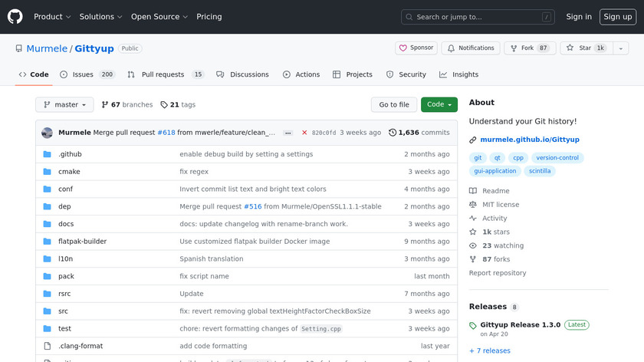Open the Activity link in About
This screenshot has height=362, width=644.
489,218
